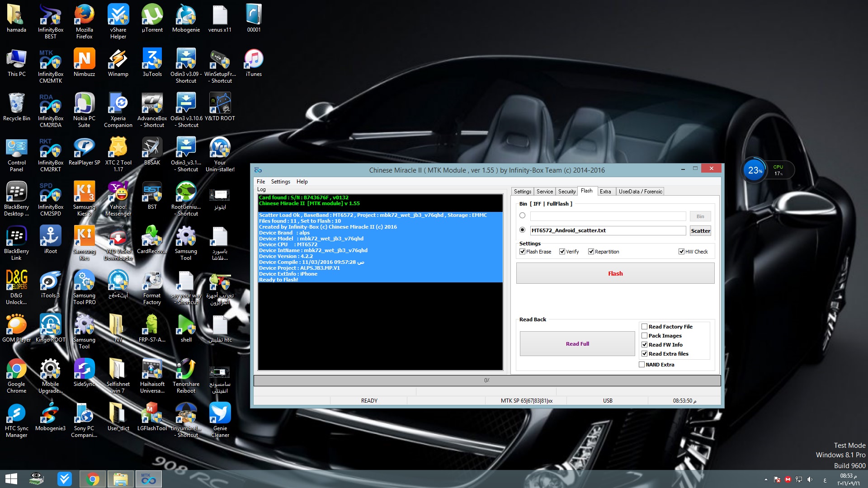Select Odin3 v3.09 shortcut icon

point(186,66)
